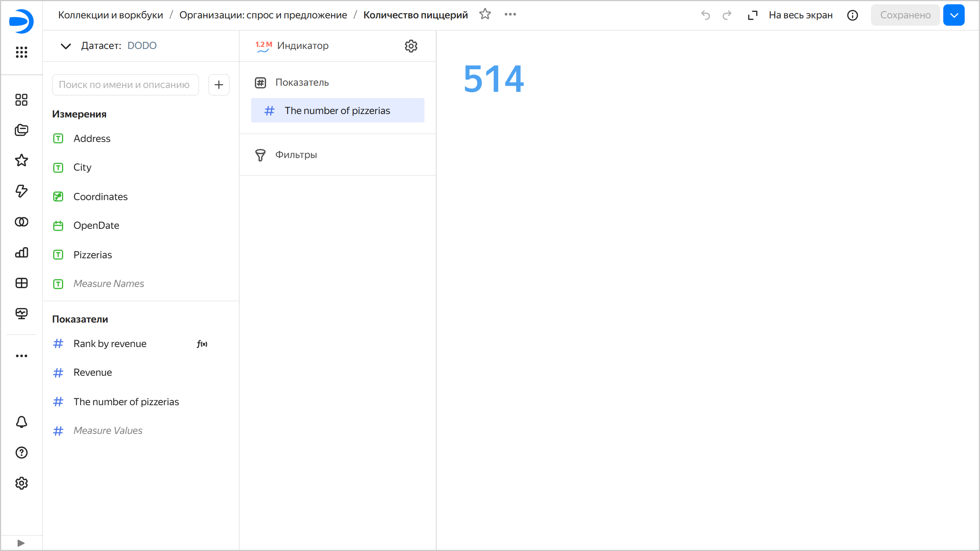Click the info icon in top bar
980x551 pixels.
853,15
